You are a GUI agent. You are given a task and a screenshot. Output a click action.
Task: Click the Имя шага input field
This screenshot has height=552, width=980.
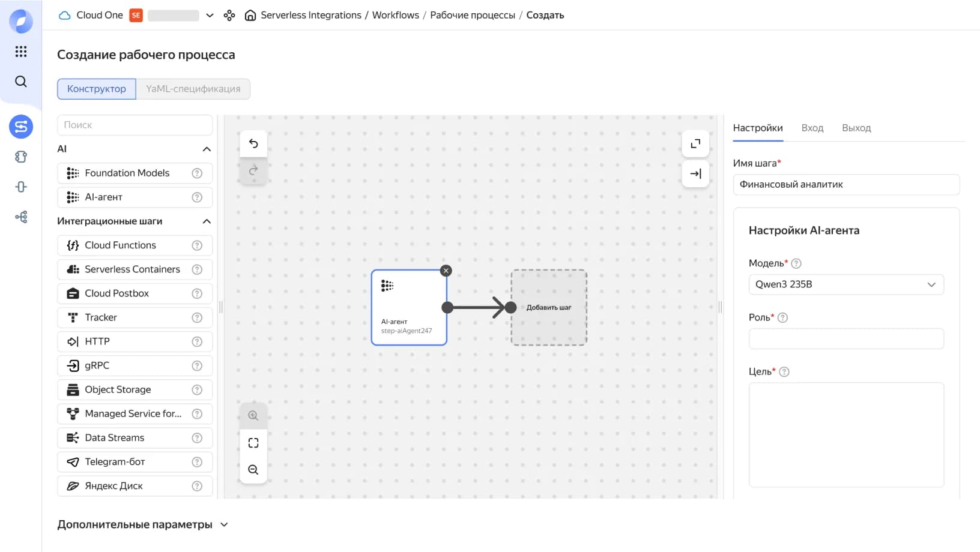pos(846,184)
